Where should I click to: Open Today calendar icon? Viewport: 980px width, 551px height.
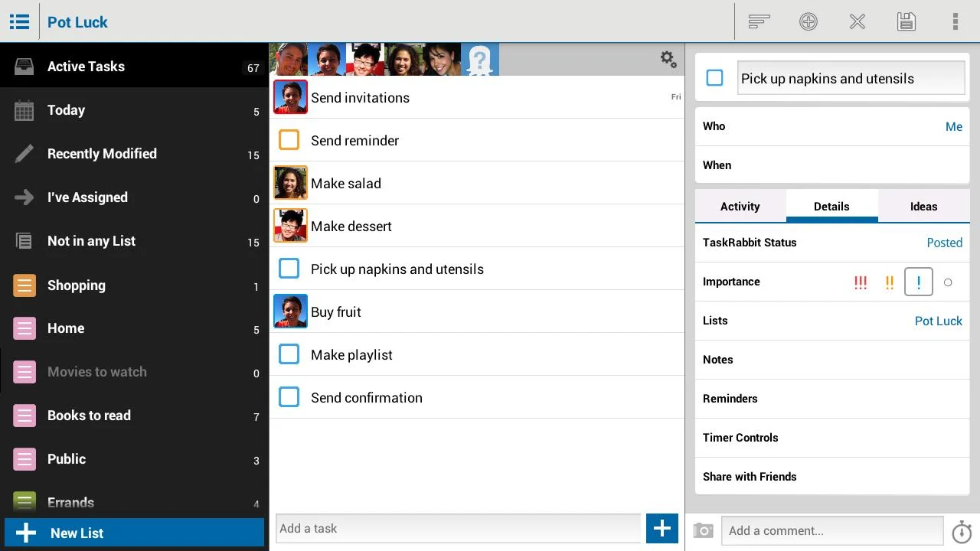pos(24,110)
